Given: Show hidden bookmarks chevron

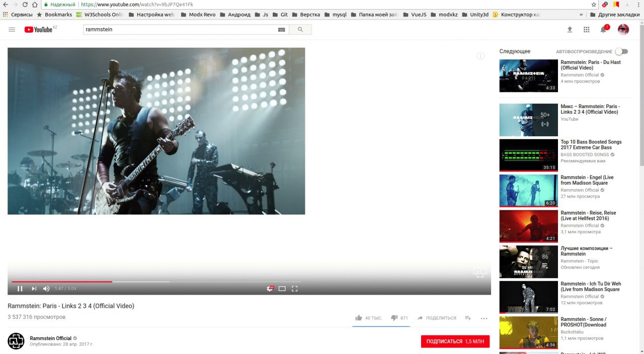Looking at the screenshot, I should (581, 15).
